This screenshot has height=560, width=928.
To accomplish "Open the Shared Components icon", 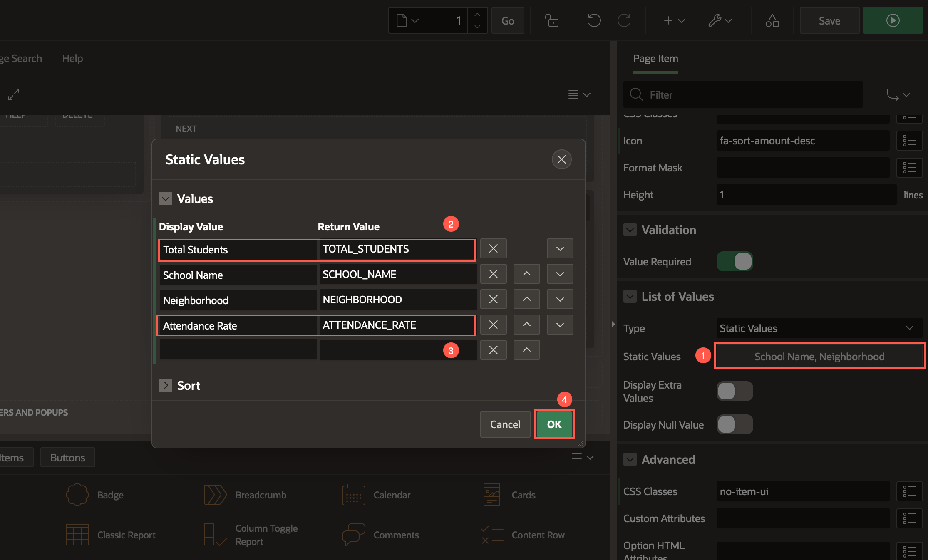I will 772,20.
